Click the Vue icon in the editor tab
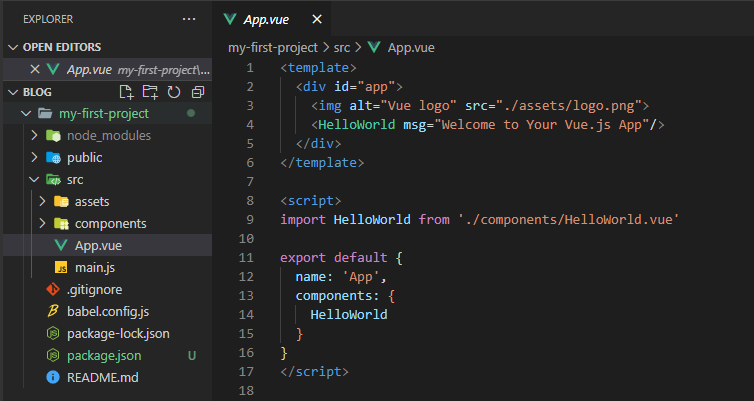Image resolution: width=754 pixels, height=401 pixels. [x=230, y=19]
